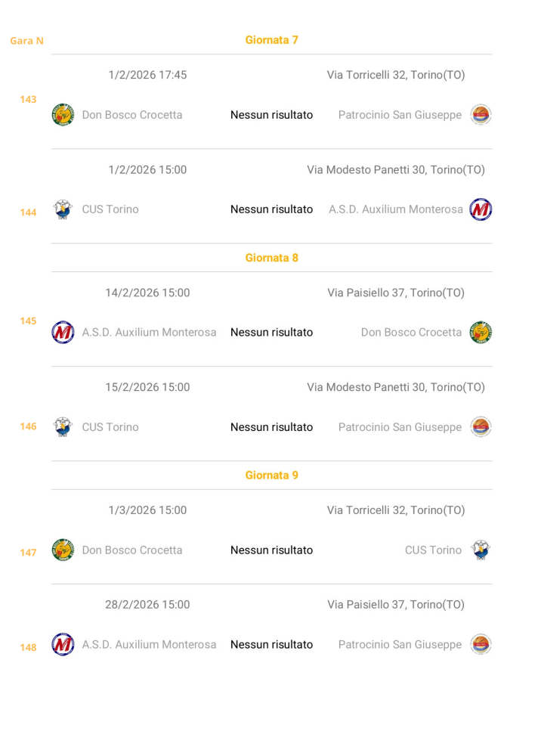The image size is (544, 756).
Task: Open the Giornata 8 section header
Action: tap(272, 258)
